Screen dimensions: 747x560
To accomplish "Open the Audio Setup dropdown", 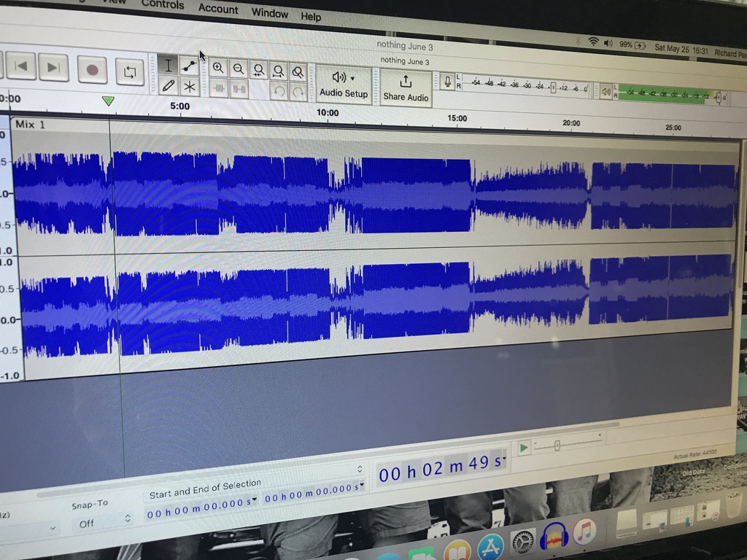I will point(344,84).
